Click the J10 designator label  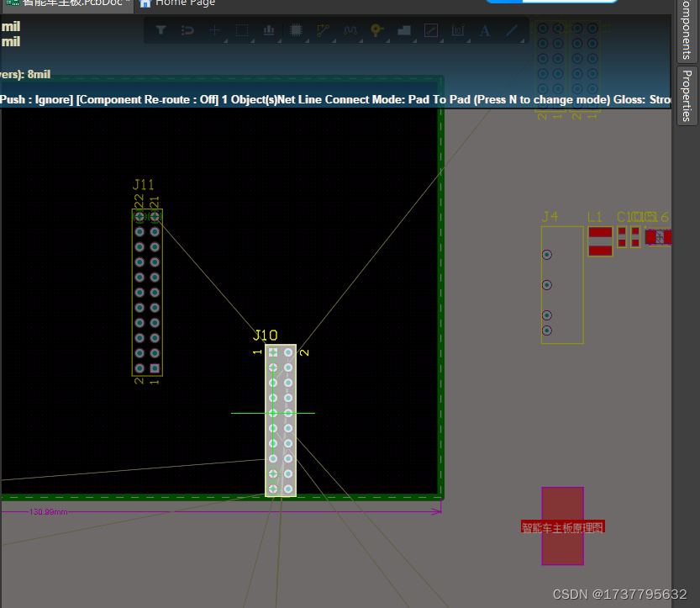click(x=266, y=335)
